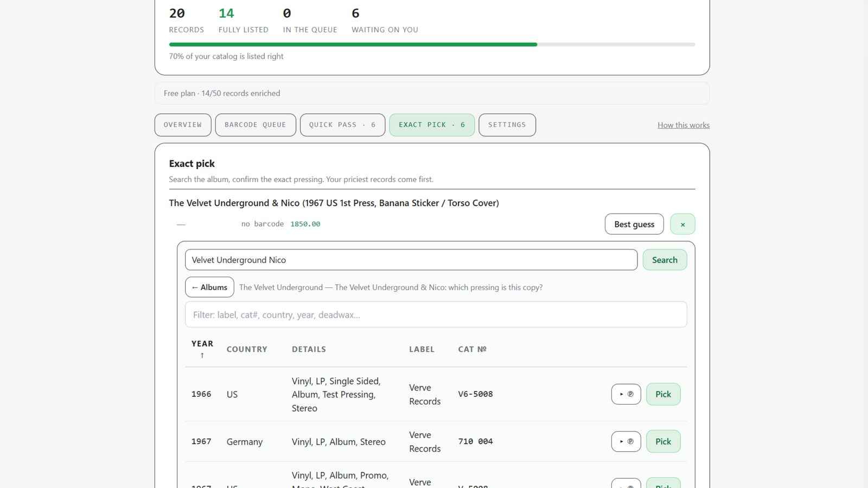Close the Velvet Underground pick panel
This screenshot has width=868, height=488.
click(682, 224)
